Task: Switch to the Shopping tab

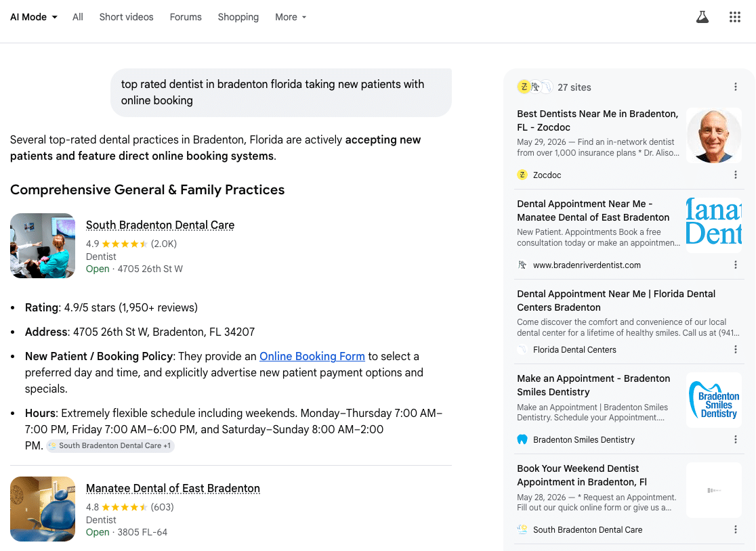Action: click(238, 18)
